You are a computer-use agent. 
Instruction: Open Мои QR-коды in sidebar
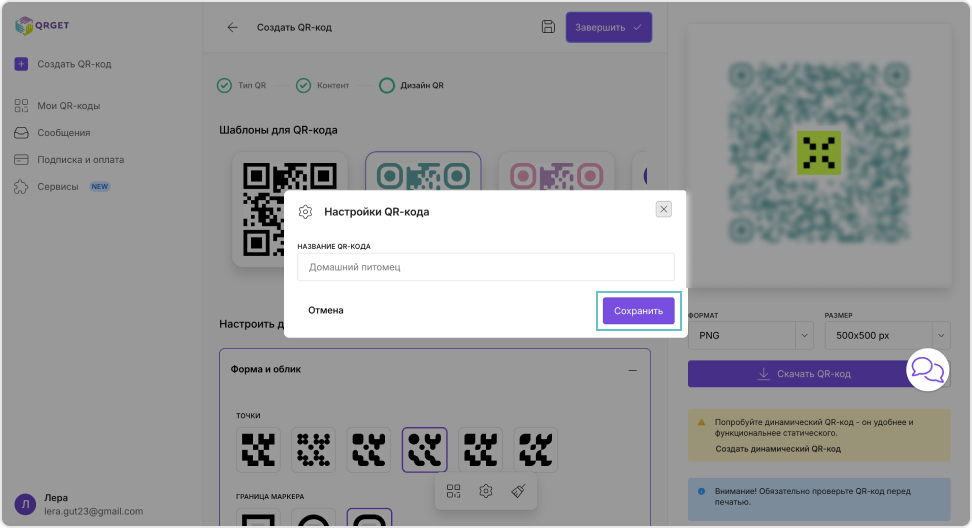tap(68, 106)
